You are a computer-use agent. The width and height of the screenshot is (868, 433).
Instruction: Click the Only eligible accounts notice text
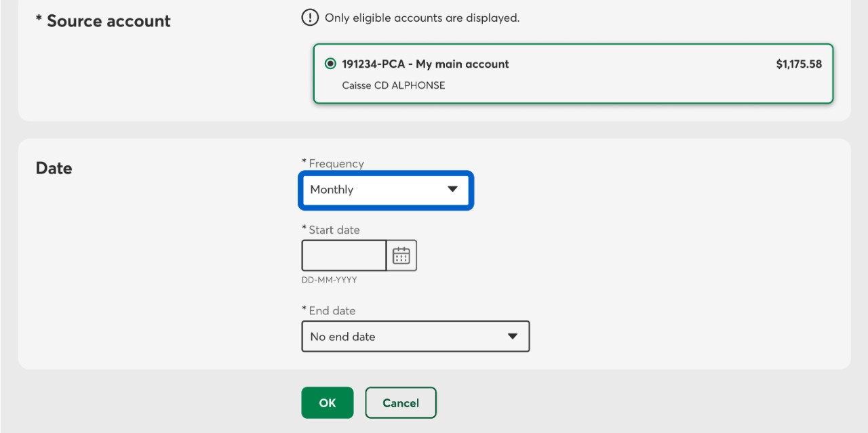click(x=422, y=18)
